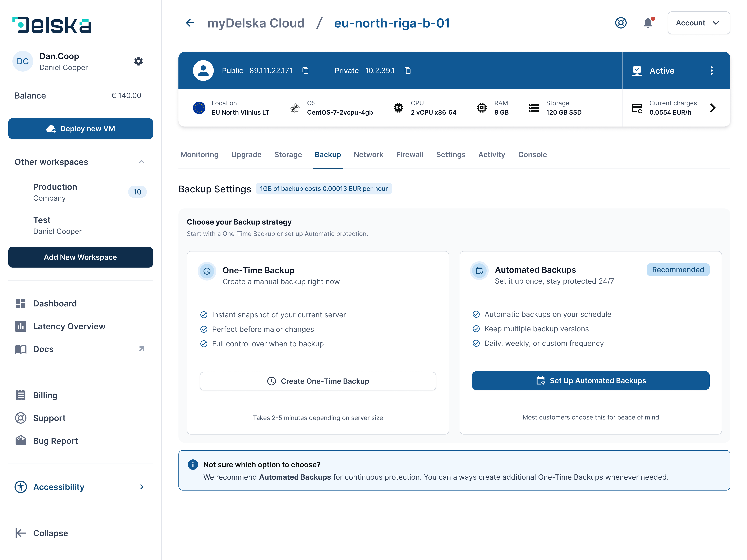
Task: Open notifications bell
Action: pyautogui.click(x=648, y=23)
